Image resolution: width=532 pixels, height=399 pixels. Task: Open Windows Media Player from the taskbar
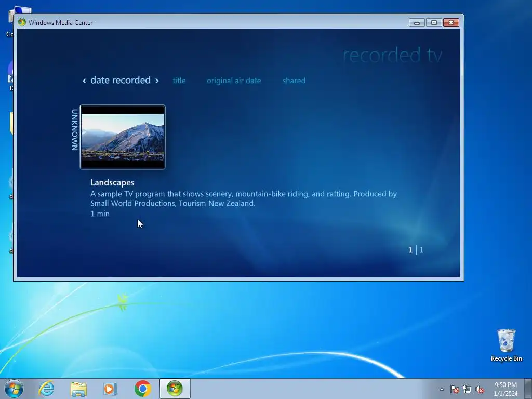(x=110, y=389)
